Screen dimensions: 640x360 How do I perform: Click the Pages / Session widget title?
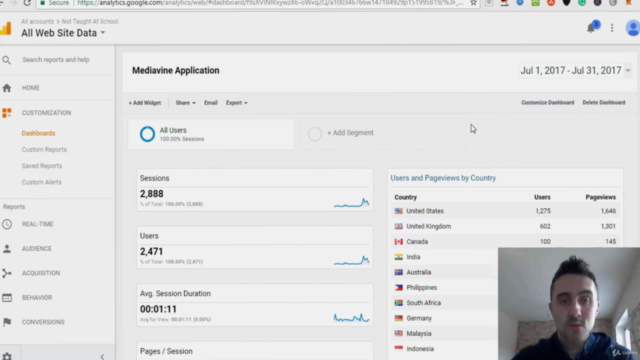click(166, 351)
